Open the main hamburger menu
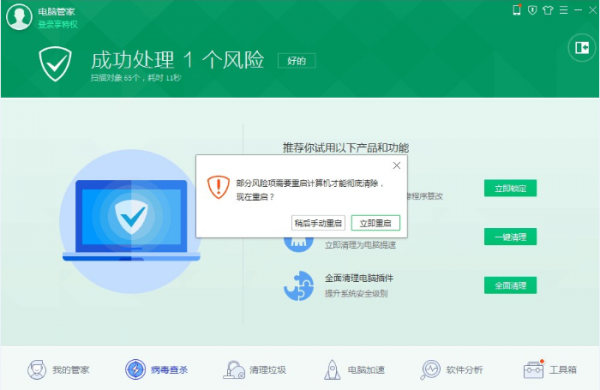 coord(563,10)
